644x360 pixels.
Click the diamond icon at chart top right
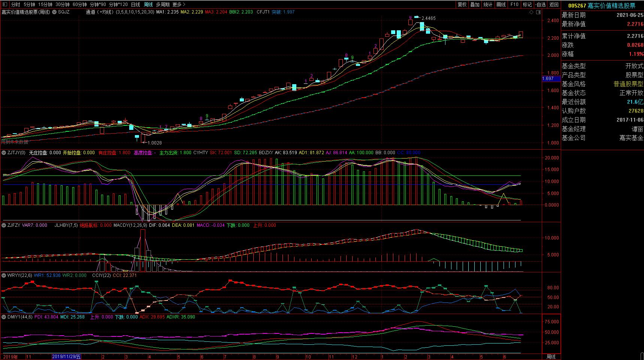(x=532, y=12)
